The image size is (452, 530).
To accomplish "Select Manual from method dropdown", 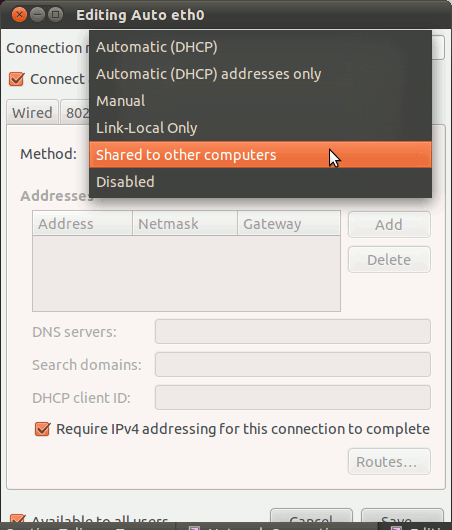I will tap(260, 101).
